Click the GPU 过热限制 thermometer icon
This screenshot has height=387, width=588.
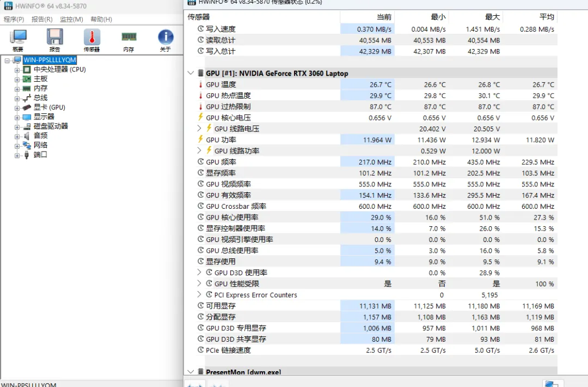pos(200,107)
